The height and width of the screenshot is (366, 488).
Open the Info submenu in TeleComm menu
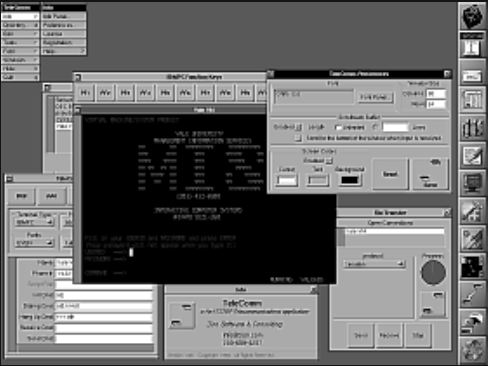20,16
